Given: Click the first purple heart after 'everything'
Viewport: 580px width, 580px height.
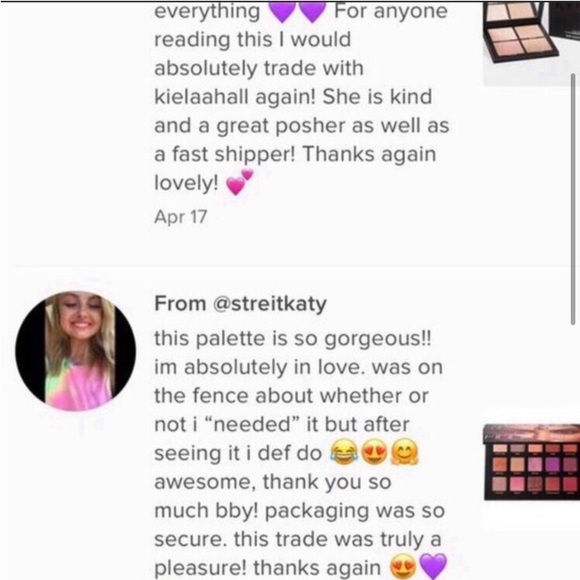Looking at the screenshot, I should click(x=282, y=11).
